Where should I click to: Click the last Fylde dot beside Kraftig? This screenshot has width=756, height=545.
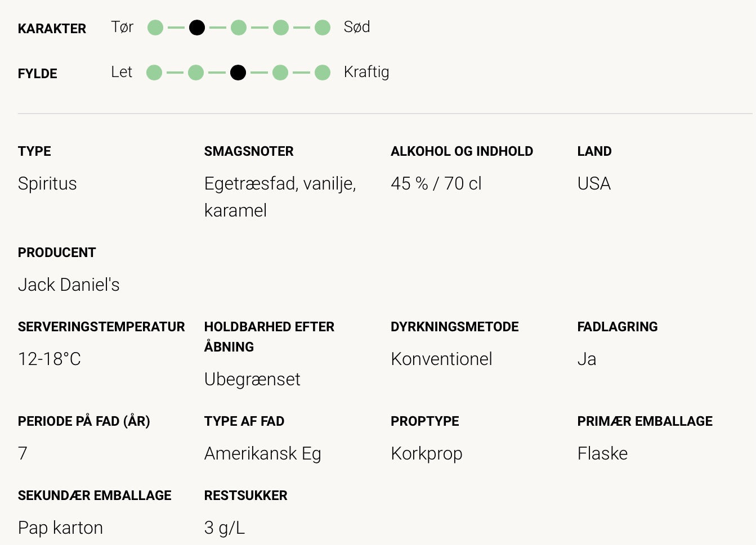[x=323, y=73]
